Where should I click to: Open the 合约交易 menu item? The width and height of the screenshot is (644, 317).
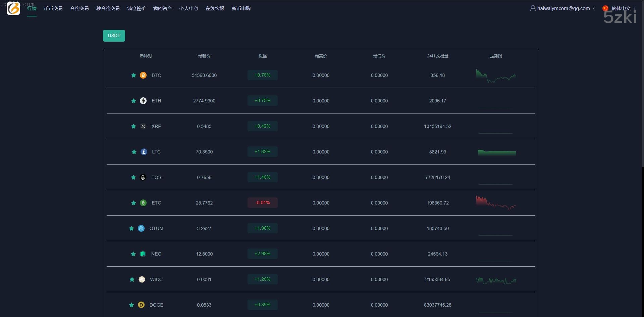pos(79,8)
